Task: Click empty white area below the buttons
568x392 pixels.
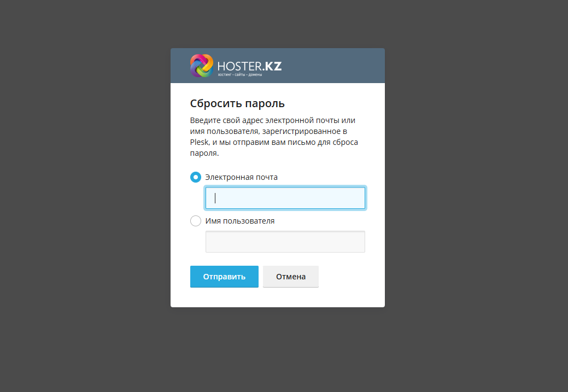Action: [x=278, y=298]
